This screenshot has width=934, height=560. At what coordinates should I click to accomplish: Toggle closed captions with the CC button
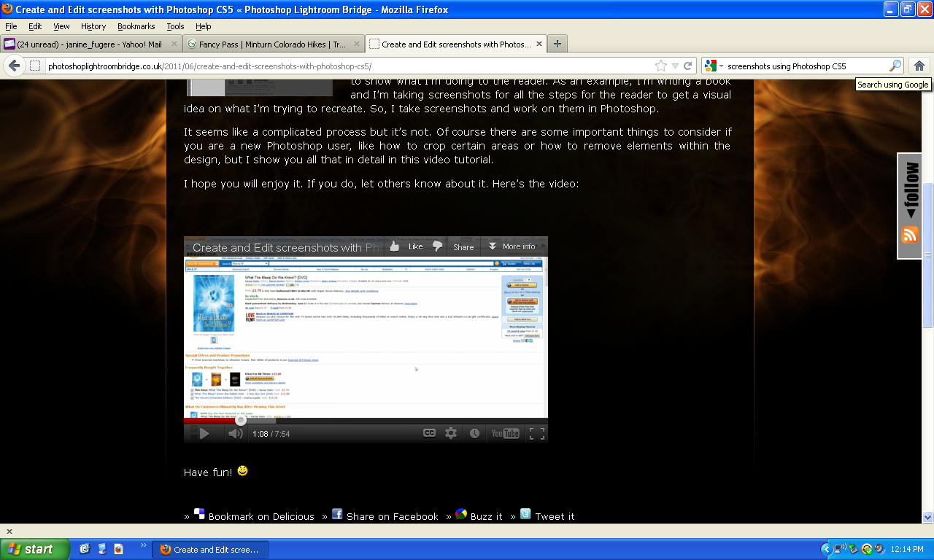click(x=429, y=433)
